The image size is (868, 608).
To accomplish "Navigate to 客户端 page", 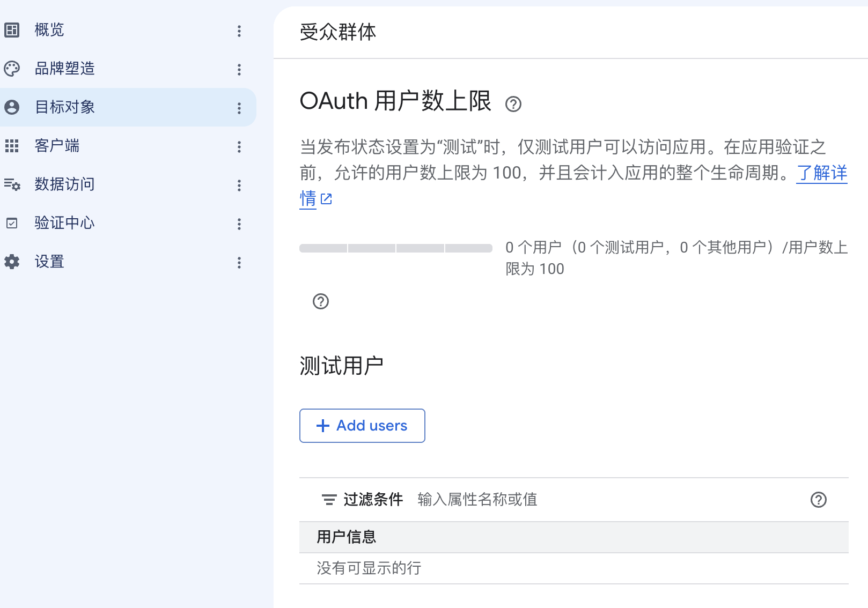I will (x=128, y=146).
